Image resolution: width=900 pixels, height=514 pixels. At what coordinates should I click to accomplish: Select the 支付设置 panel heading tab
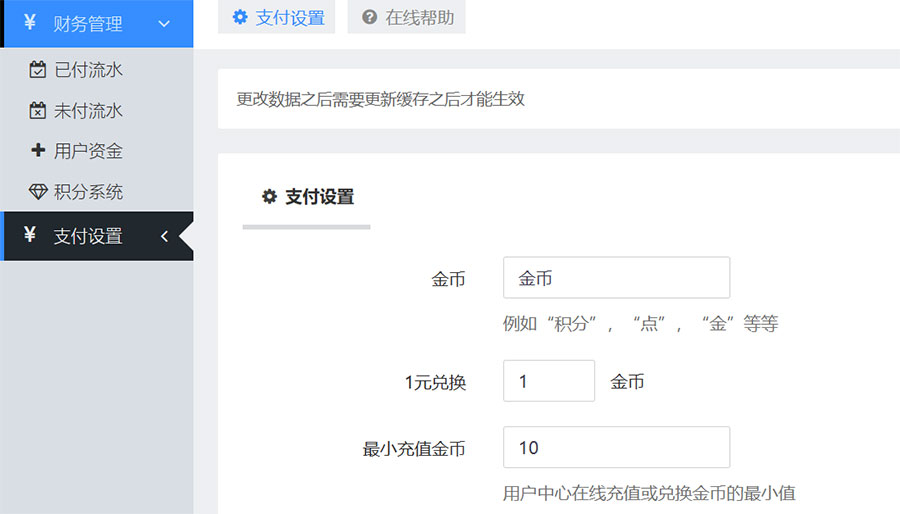tap(307, 198)
